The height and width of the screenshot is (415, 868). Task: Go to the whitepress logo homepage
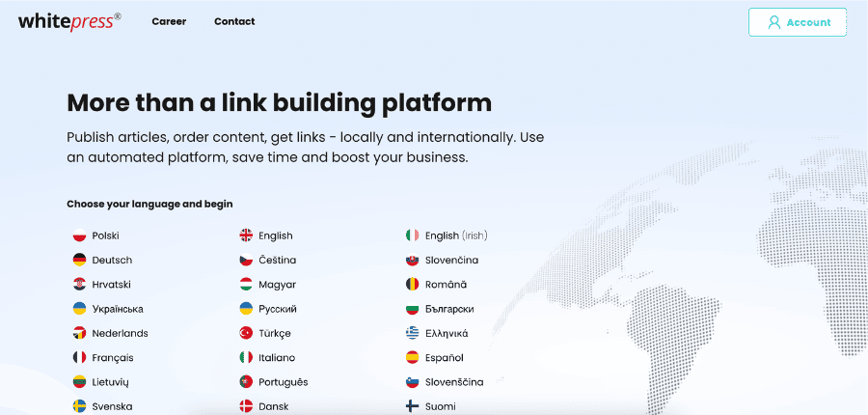coord(69,21)
